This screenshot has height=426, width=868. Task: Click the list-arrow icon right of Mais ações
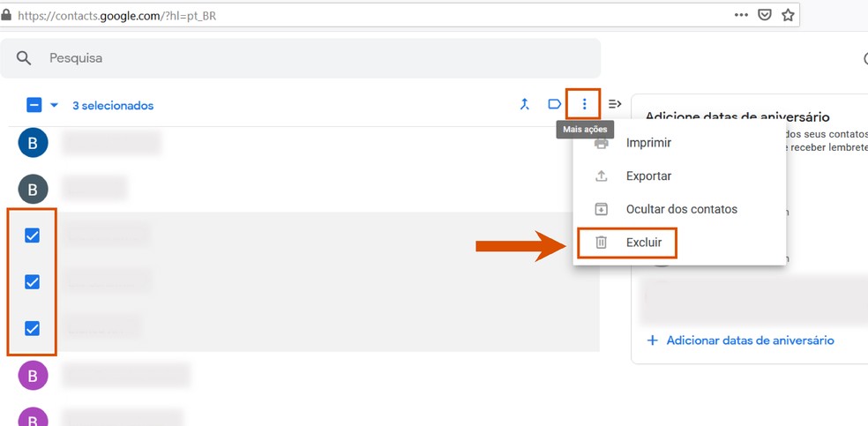click(x=615, y=105)
